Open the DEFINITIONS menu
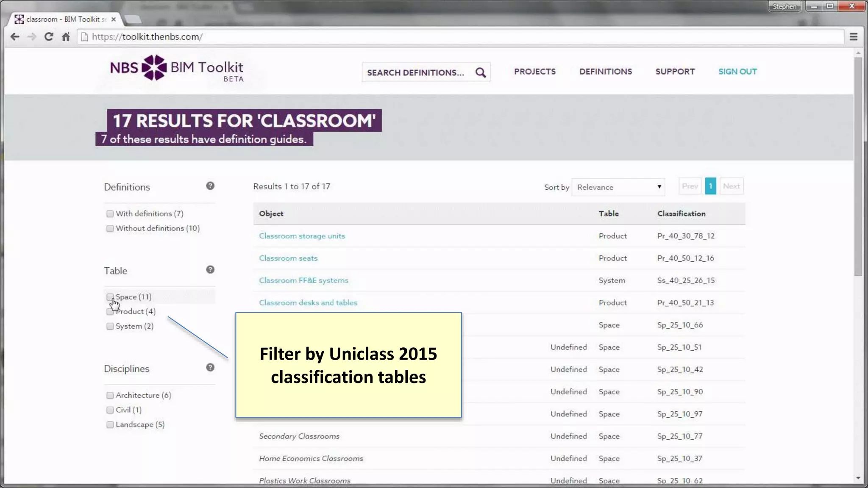 606,72
